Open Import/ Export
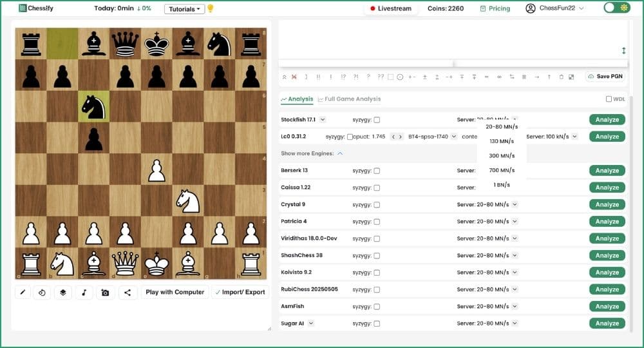The image size is (644, 348). (x=240, y=292)
